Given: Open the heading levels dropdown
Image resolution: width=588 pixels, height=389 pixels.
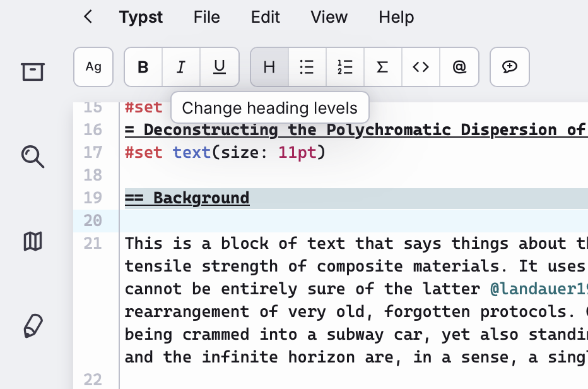Looking at the screenshot, I should [x=269, y=67].
